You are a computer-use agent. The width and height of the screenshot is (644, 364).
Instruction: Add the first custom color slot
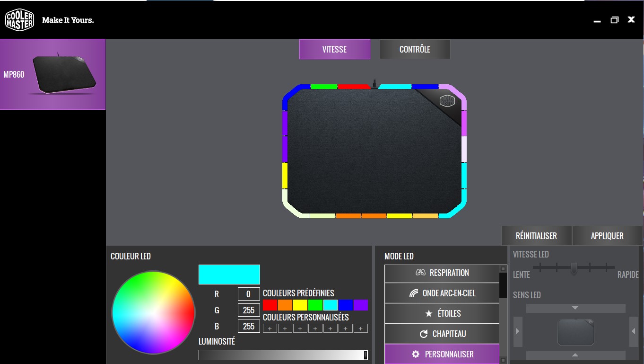tap(270, 328)
